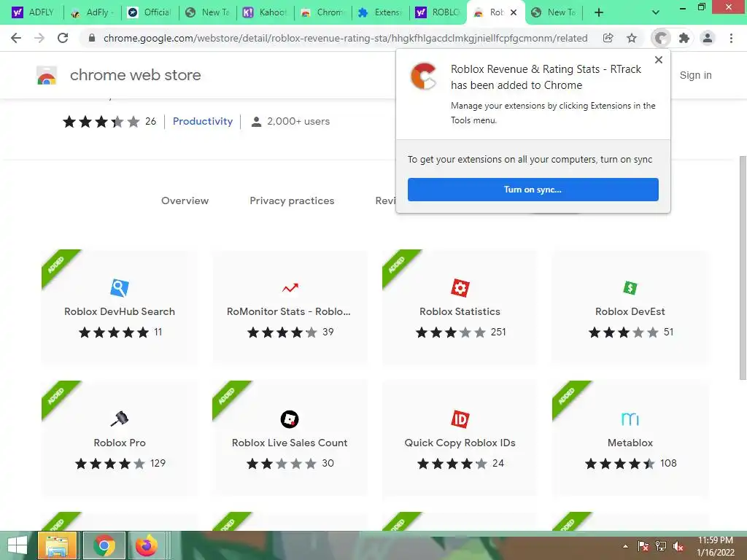Open Firefox from the taskbar
The width and height of the screenshot is (747, 560).
coord(147,545)
